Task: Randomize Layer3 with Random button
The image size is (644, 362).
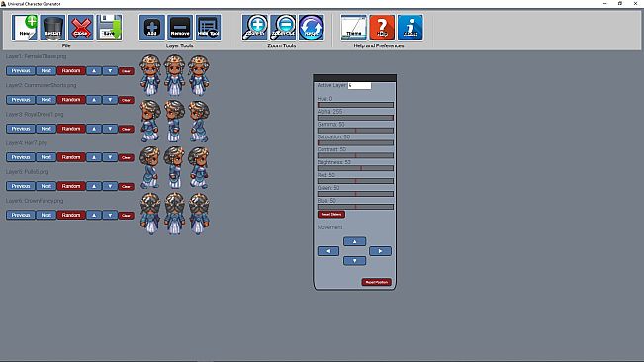Action: 71,129
